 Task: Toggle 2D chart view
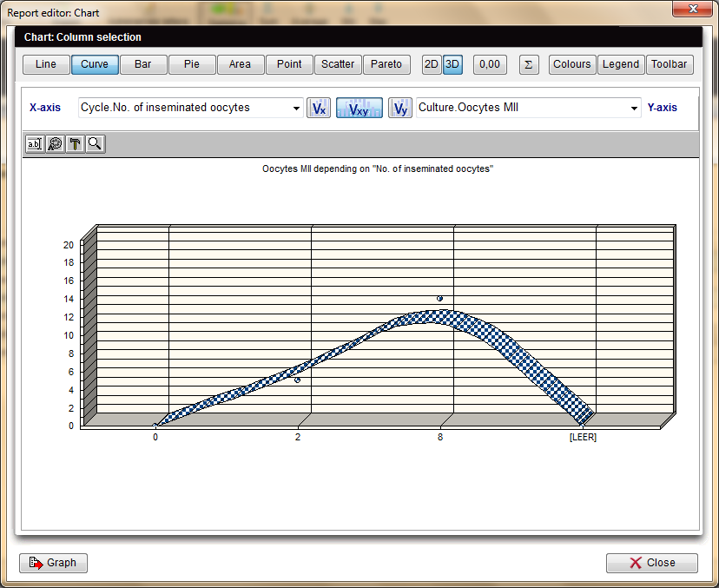click(431, 64)
